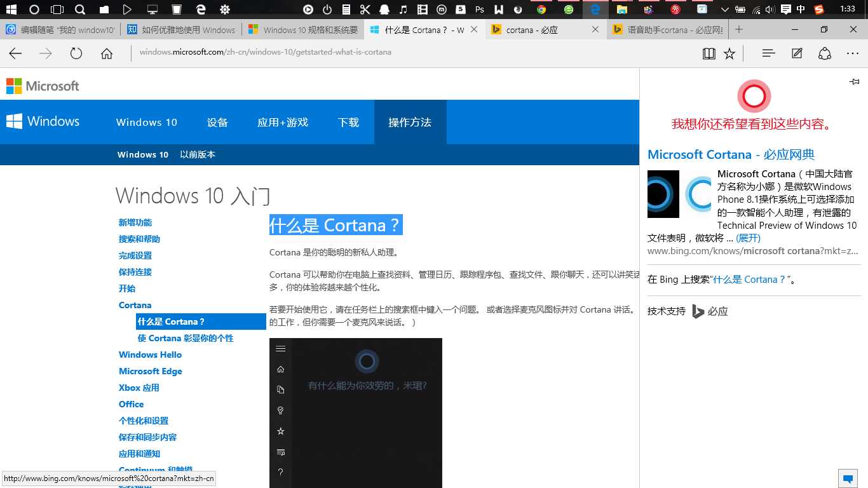Viewport: 868px width, 488px height.
Task: Open the Action Center notification icon
Action: (x=786, y=10)
